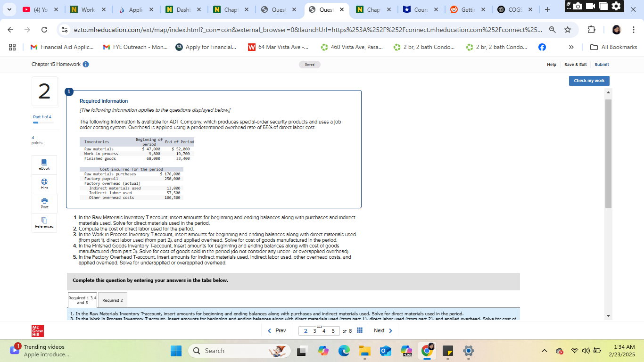This screenshot has height=362, width=644.
Task: Expand hidden icons in the system tray
Action: tap(544, 351)
